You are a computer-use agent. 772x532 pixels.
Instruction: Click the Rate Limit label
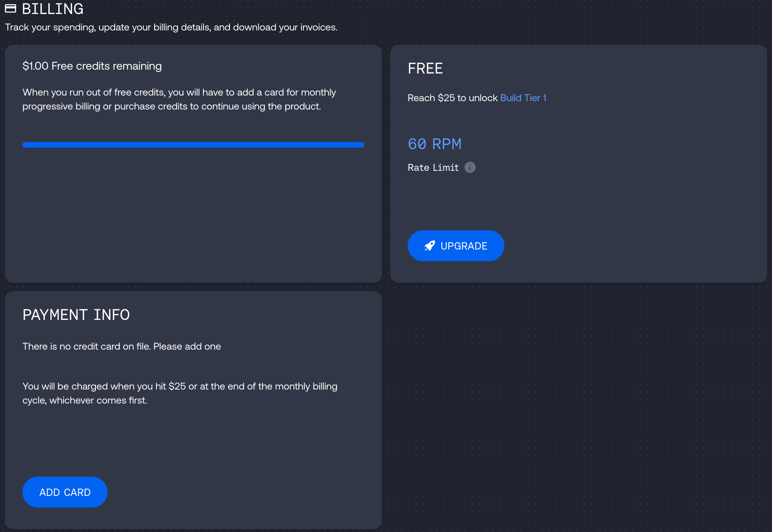pyautogui.click(x=433, y=168)
